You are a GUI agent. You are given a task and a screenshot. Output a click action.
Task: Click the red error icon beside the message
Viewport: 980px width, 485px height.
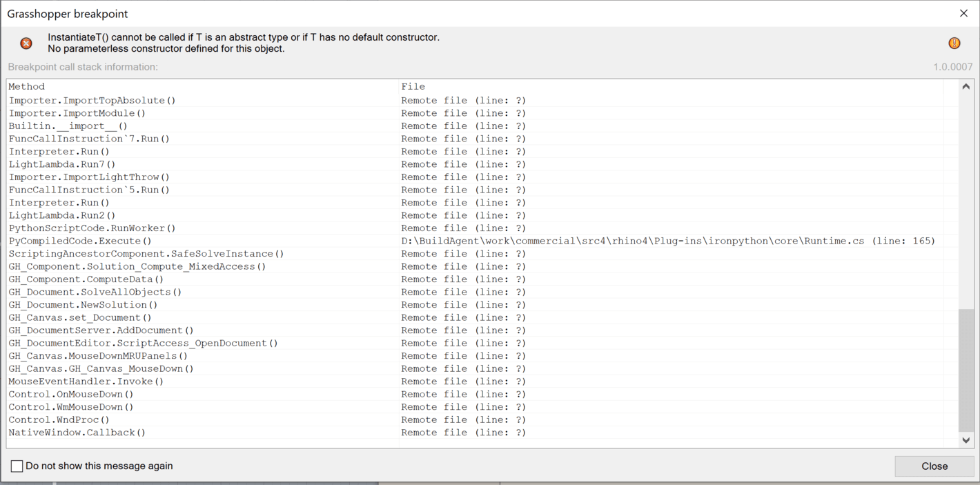tap(26, 43)
